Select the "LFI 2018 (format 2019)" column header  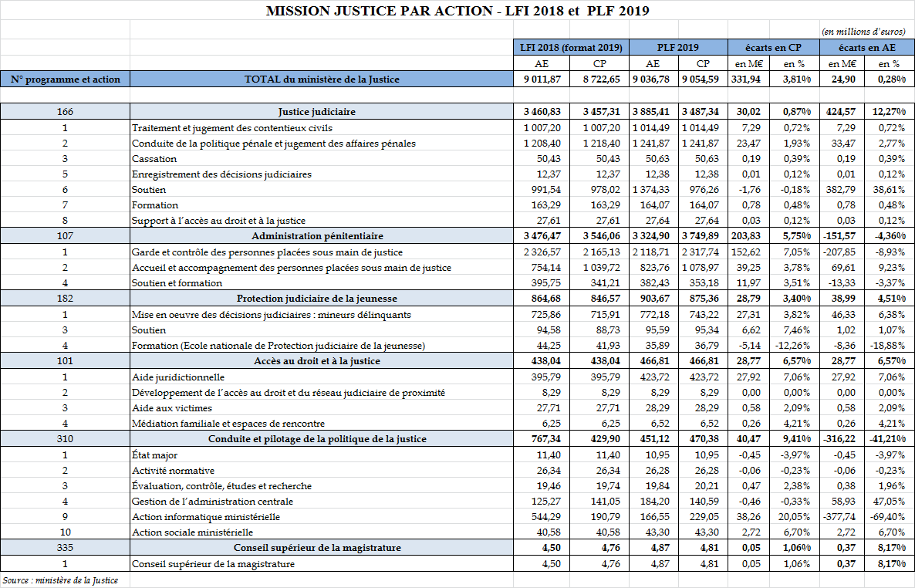pos(571,48)
